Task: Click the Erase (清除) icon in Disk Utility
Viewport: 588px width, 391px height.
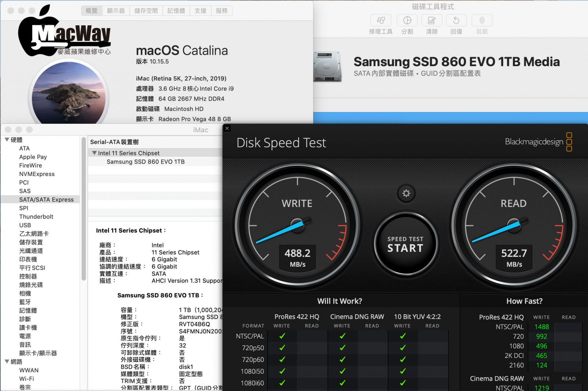Action: [x=432, y=20]
